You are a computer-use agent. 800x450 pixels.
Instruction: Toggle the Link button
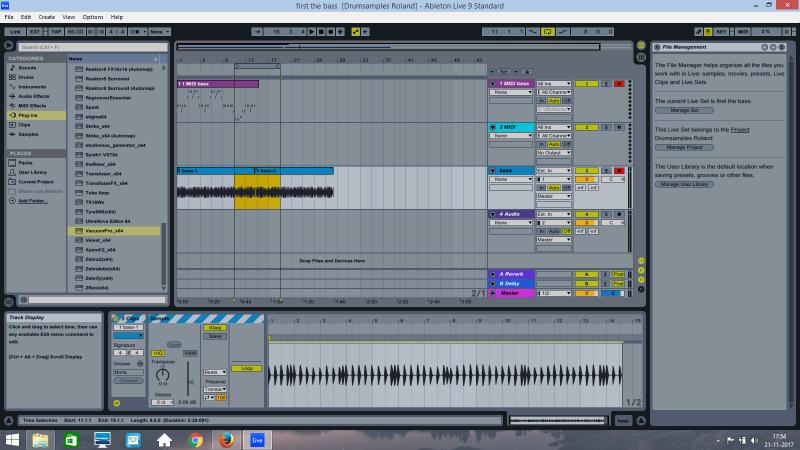[x=15, y=32]
